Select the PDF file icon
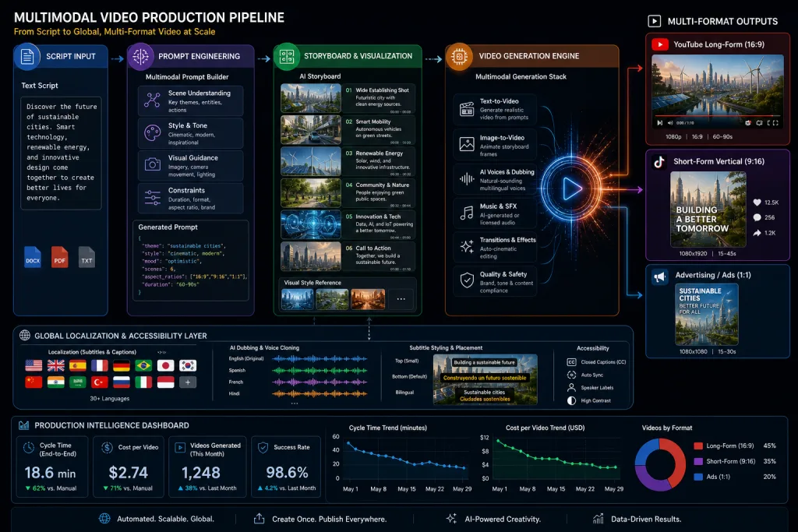 tap(59, 257)
